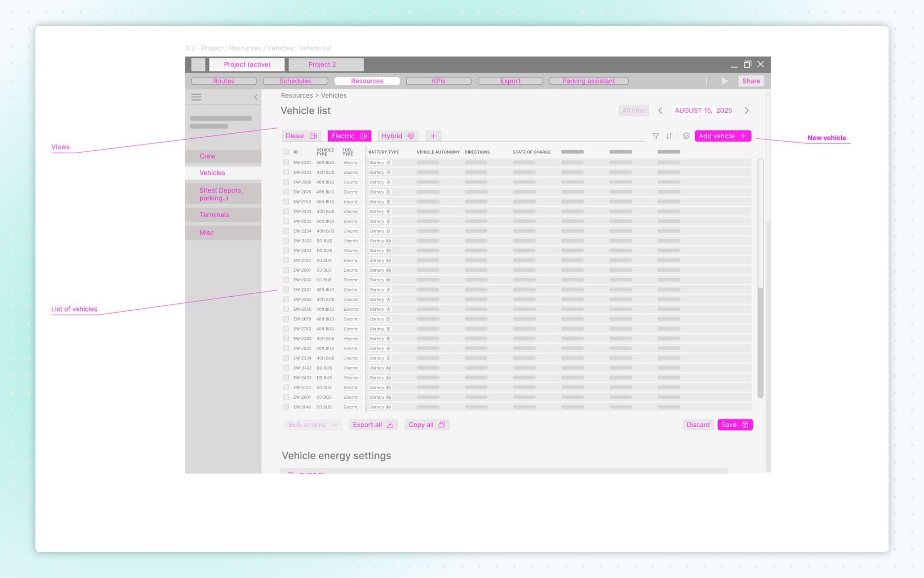Click the sort arrows icon

[x=669, y=136]
